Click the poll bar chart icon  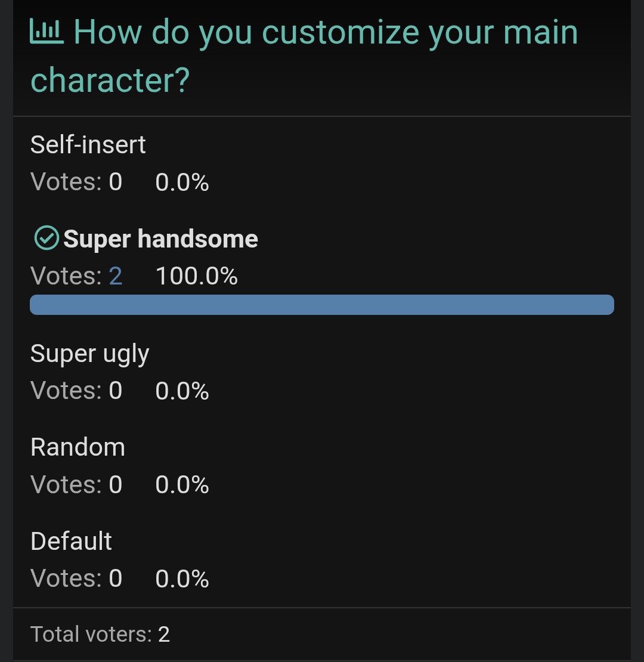coord(46,32)
